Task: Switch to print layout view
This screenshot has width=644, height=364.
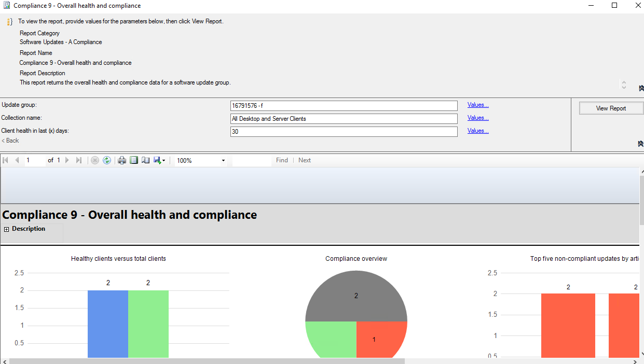Action: click(134, 160)
